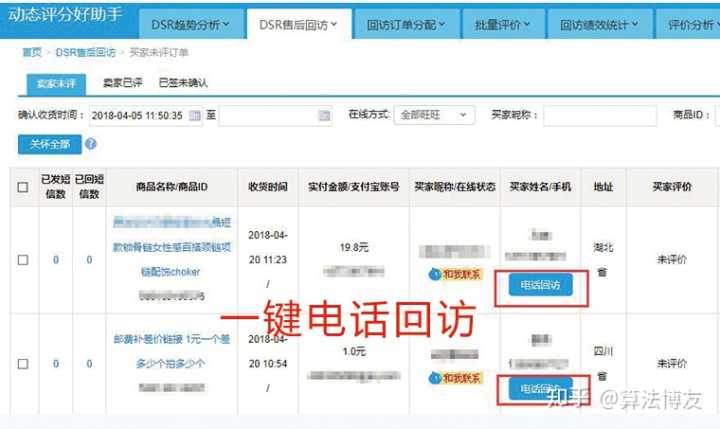720x429 pixels.
Task: Click 已回短信数 value 0 in choker row
Action: pyautogui.click(x=89, y=260)
